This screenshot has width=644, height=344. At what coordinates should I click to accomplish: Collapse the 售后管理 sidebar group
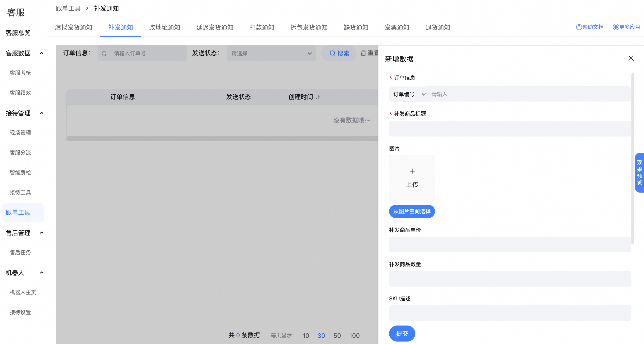click(41, 233)
